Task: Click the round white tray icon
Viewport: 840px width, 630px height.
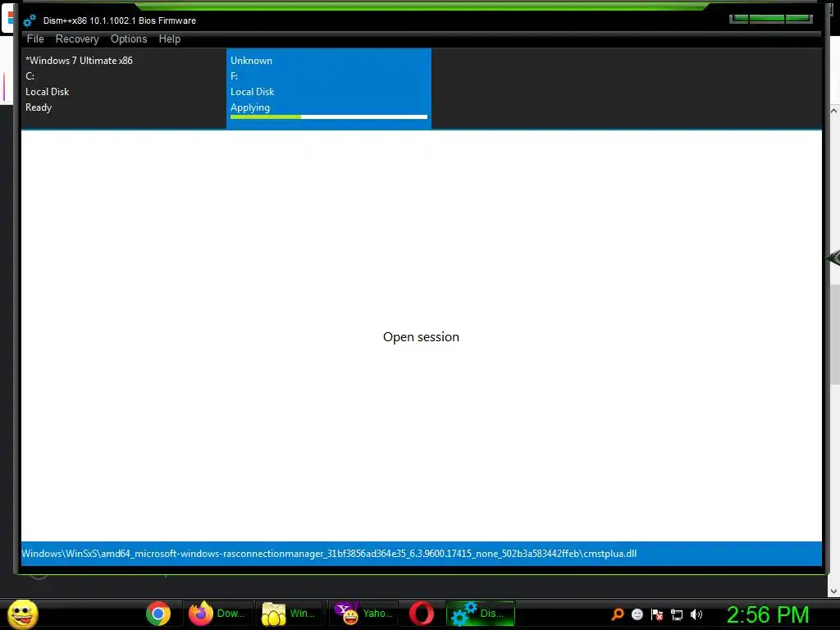Action: click(637, 614)
